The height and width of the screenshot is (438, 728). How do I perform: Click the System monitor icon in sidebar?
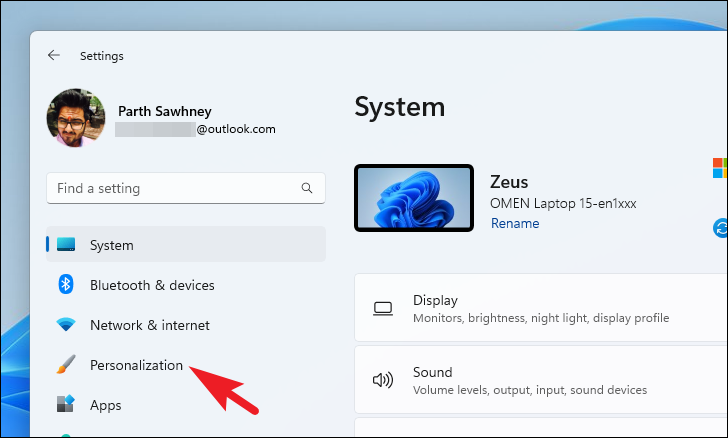pos(66,244)
